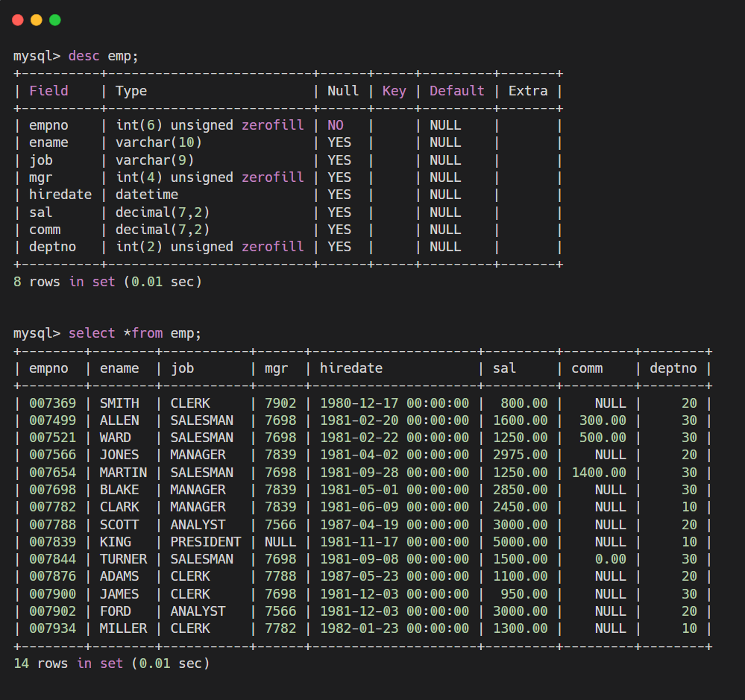Click hiredate '1987-05-23 00:00:00'
Viewport: 745px width, 700px height.
tap(394, 576)
